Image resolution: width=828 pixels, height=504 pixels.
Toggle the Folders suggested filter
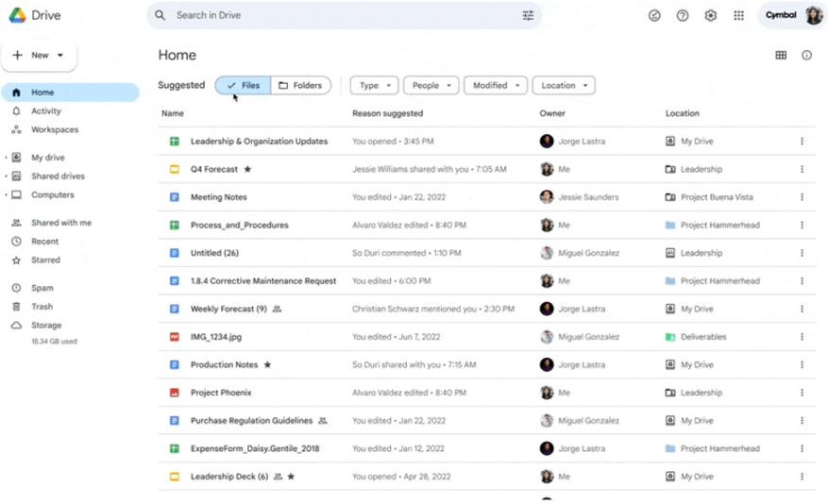[x=301, y=86]
